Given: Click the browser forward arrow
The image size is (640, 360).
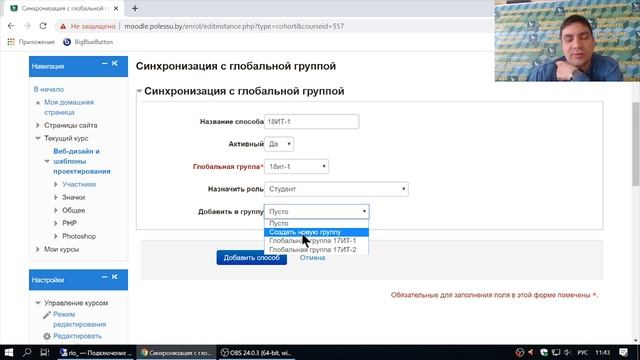Looking at the screenshot, I should (27, 26).
